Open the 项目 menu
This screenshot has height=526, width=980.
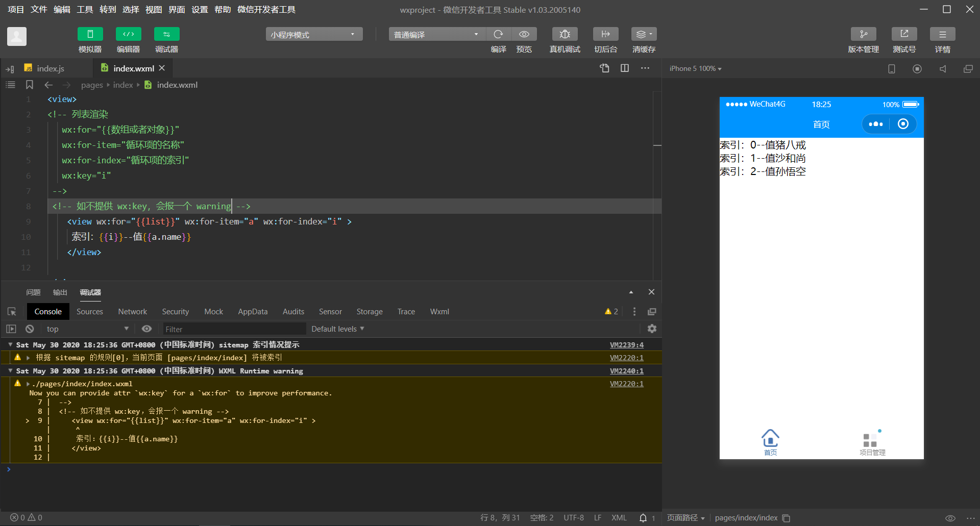pos(16,10)
